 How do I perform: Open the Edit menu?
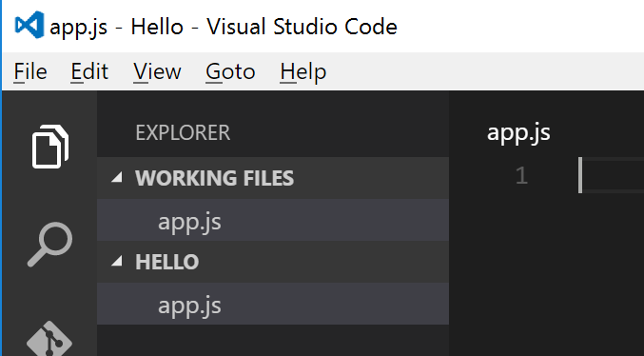click(89, 71)
